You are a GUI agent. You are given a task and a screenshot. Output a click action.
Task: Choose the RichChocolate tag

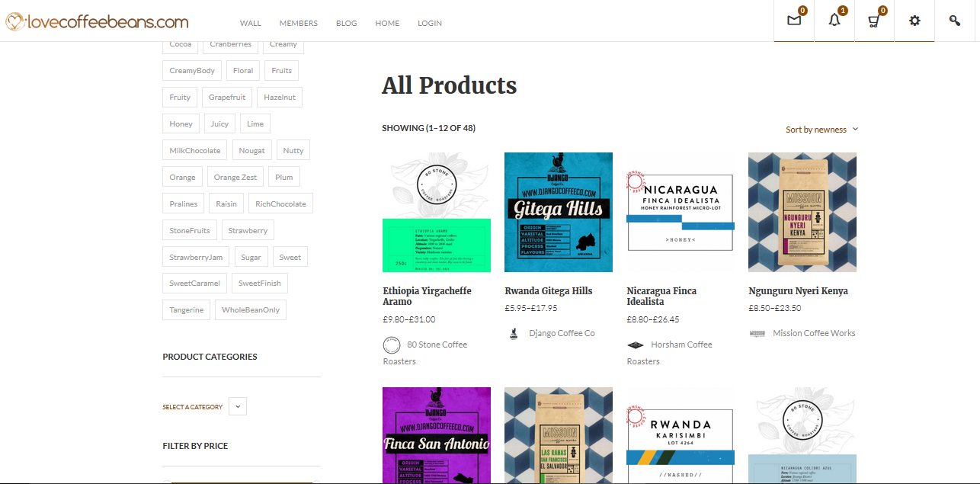[x=280, y=204]
